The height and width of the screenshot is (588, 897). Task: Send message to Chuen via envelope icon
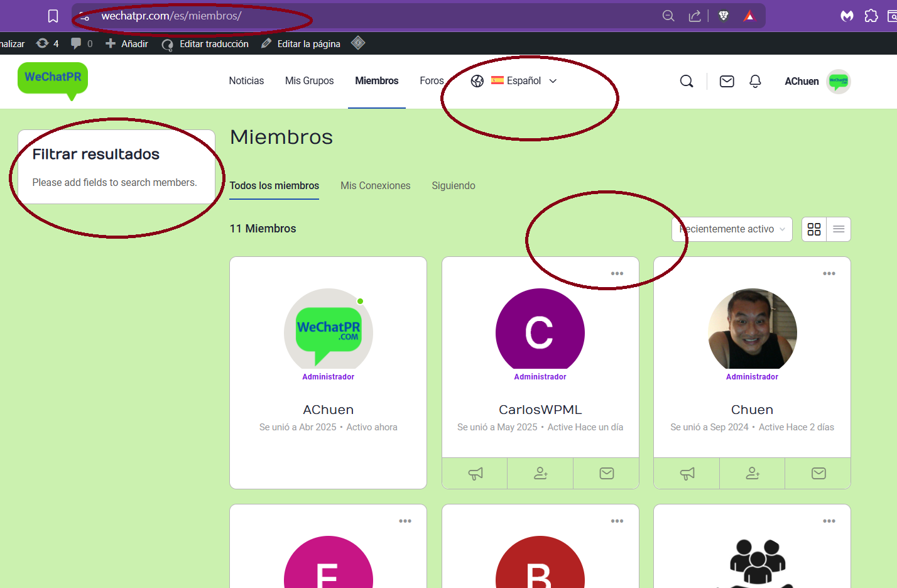(818, 474)
